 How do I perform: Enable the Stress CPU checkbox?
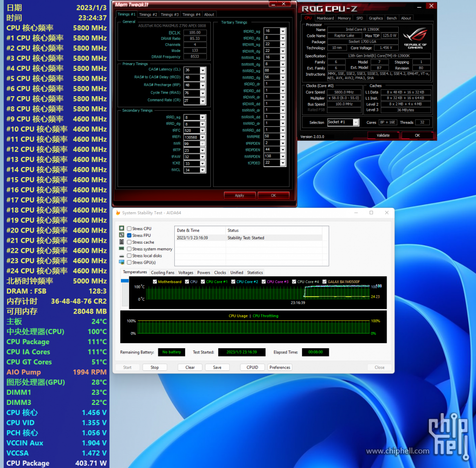click(129, 229)
